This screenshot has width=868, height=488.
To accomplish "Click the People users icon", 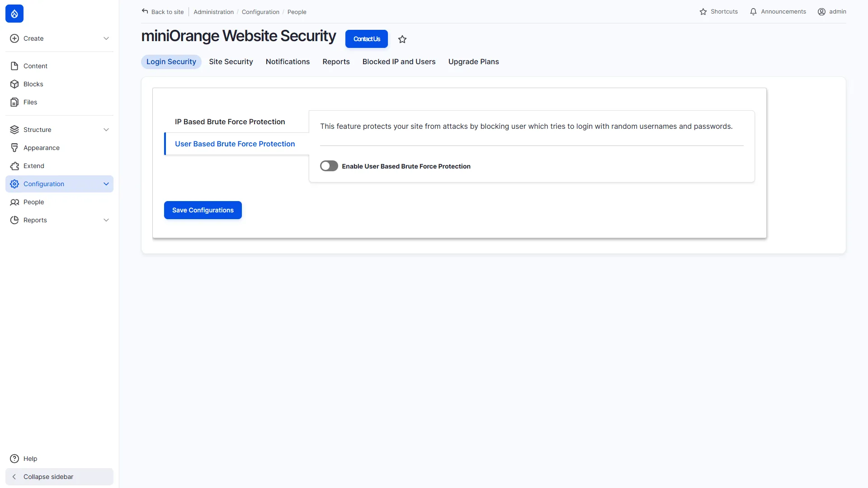I will point(14,202).
